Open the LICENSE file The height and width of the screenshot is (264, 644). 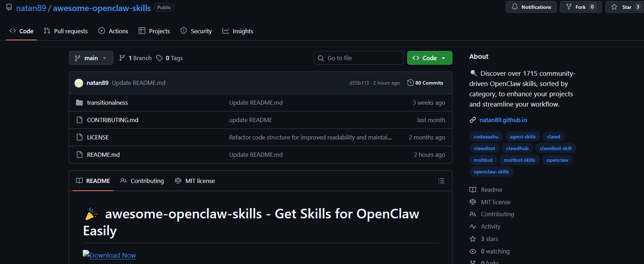point(98,137)
